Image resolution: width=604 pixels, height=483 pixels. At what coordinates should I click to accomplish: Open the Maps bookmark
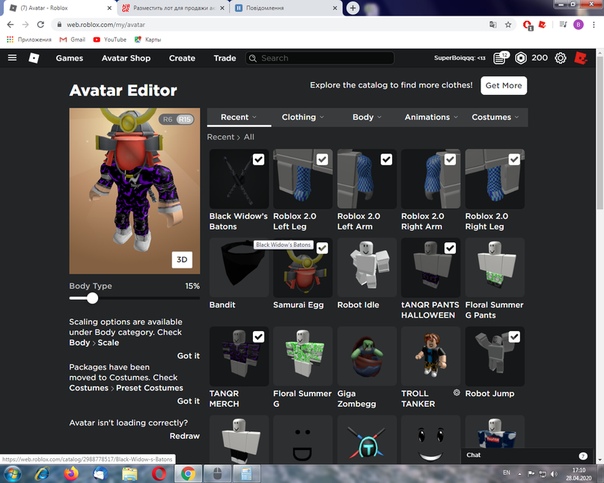tap(148, 39)
